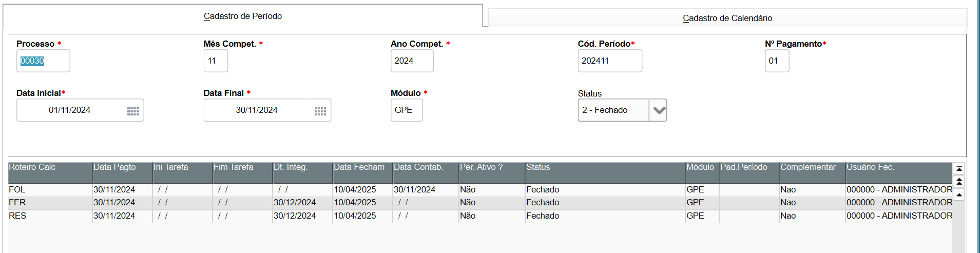
Task: Open the Data Inicial calendar picker
Action: (133, 111)
